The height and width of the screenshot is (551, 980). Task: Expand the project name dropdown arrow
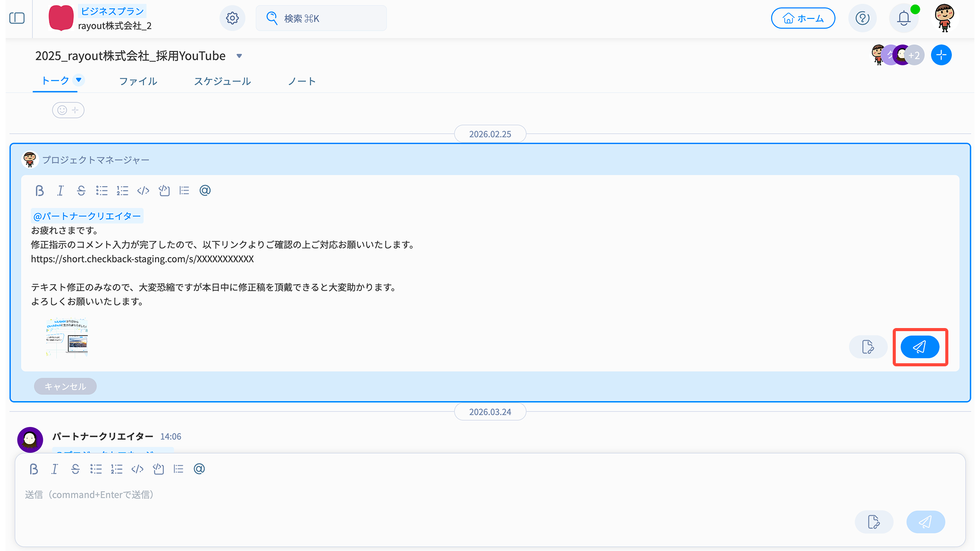tap(239, 56)
